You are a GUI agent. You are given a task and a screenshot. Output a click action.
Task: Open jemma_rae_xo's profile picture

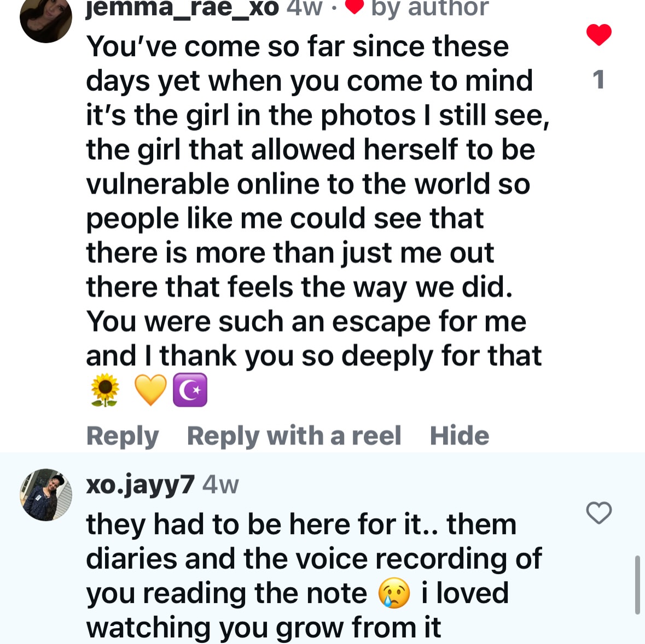coord(46,19)
